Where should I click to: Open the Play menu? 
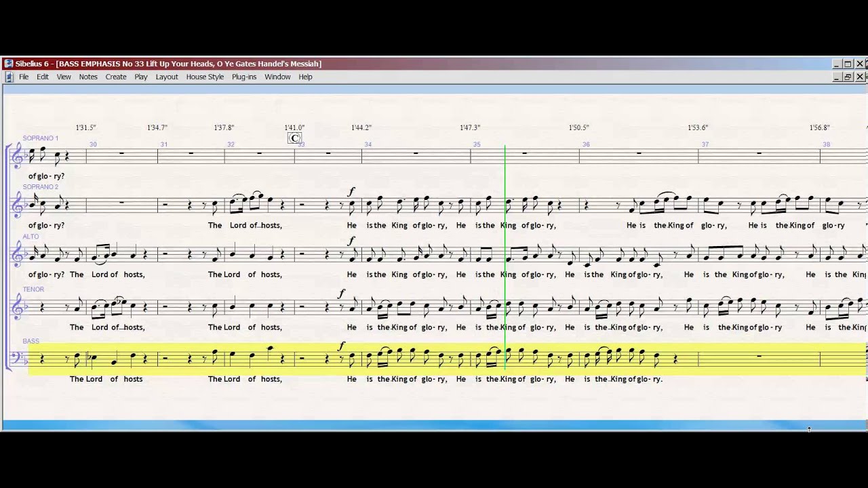tap(141, 77)
